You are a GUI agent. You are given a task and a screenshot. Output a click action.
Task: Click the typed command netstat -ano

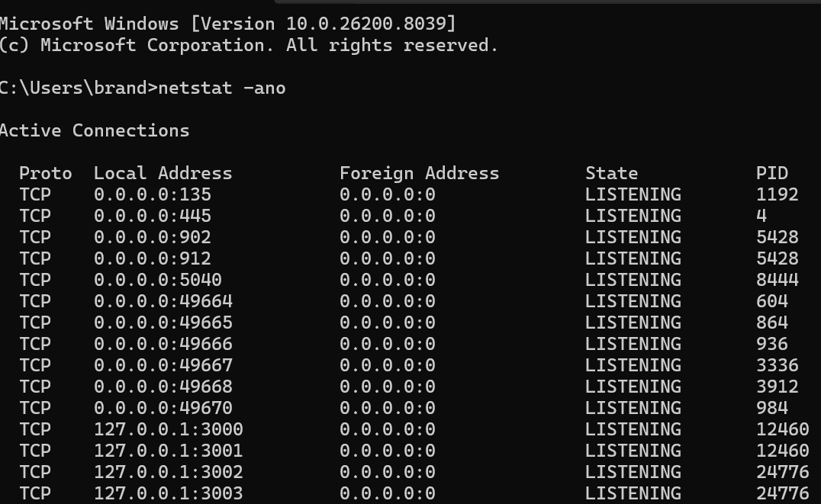tap(221, 88)
